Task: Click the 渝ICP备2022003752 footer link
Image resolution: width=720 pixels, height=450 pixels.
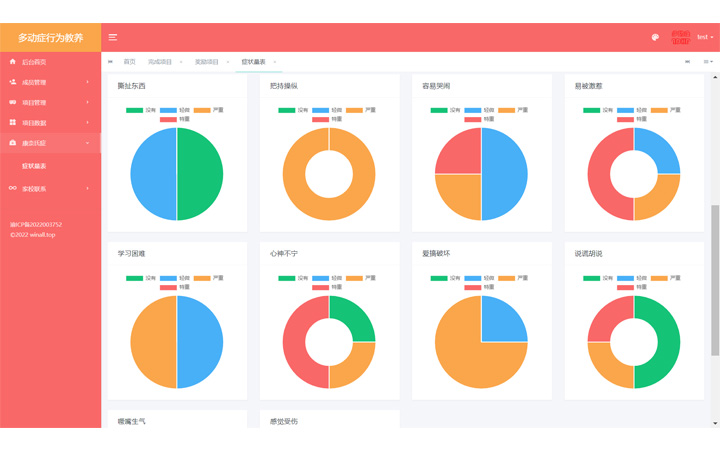Action: click(x=36, y=224)
